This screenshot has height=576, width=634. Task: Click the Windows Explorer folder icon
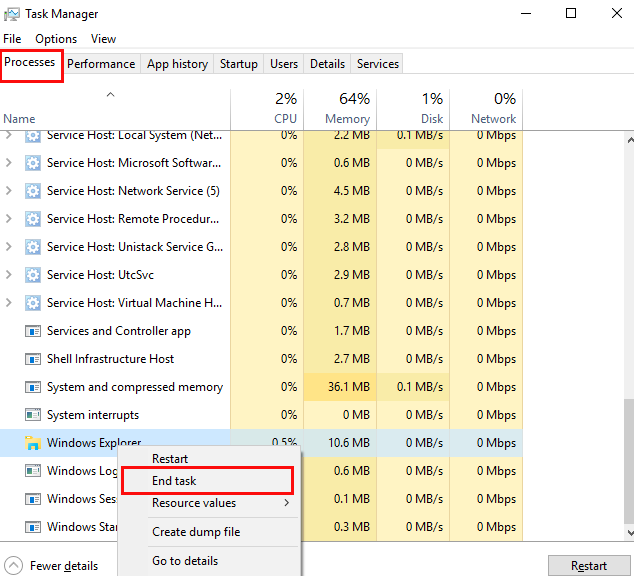[x=33, y=443]
